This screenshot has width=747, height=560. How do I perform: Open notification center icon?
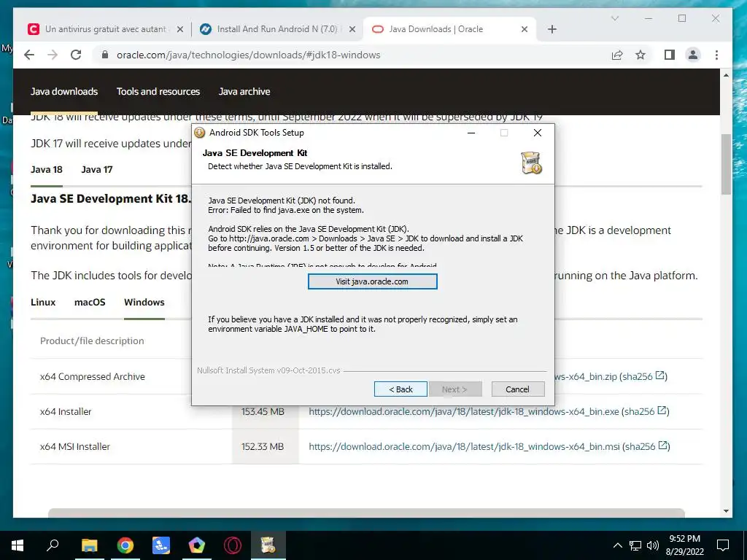click(x=723, y=545)
